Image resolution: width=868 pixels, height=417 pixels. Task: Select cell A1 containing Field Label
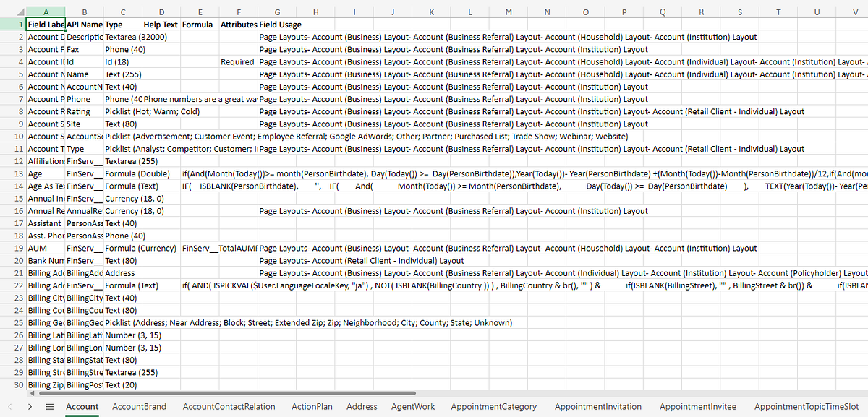coord(45,24)
